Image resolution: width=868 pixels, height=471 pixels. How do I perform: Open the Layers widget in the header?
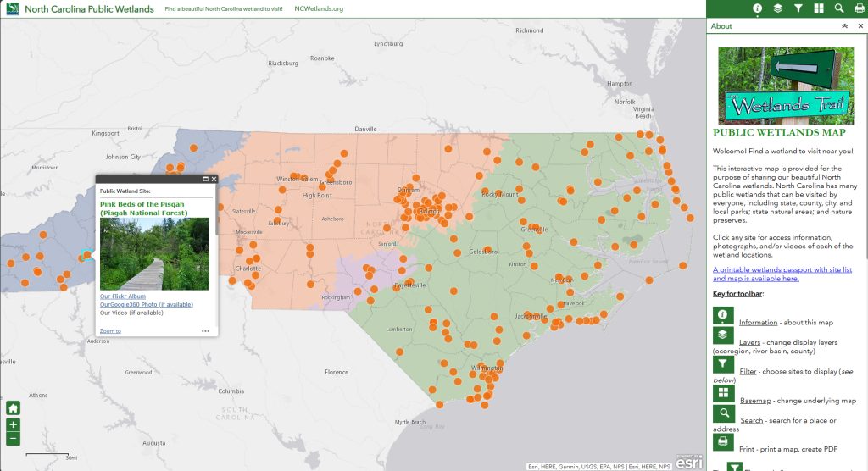click(x=778, y=8)
